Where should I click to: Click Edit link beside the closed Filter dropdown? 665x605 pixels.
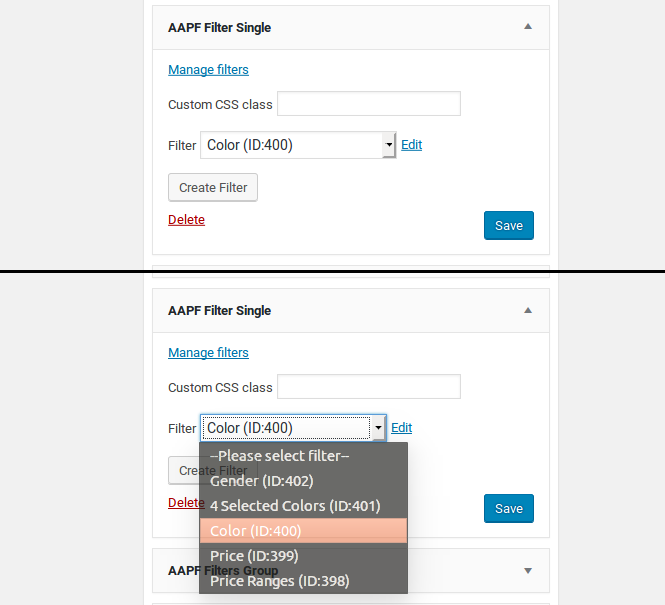pos(411,145)
